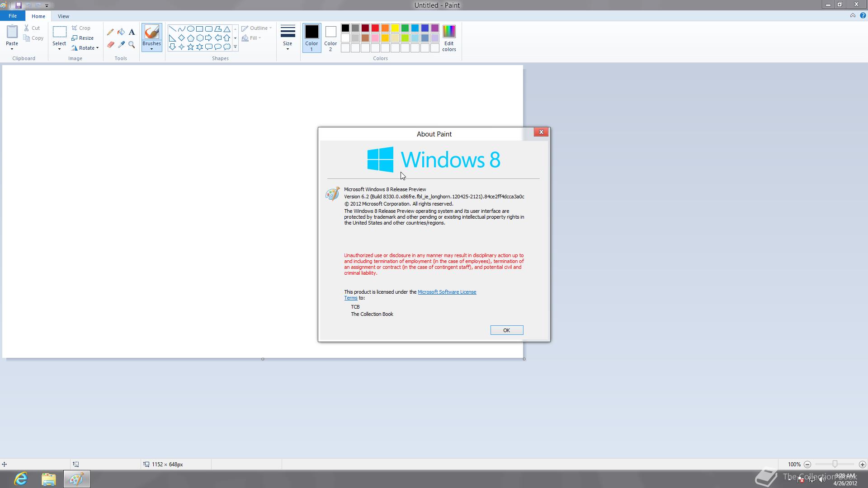868x488 pixels.
Task: Switch to the View tab
Action: point(63,16)
